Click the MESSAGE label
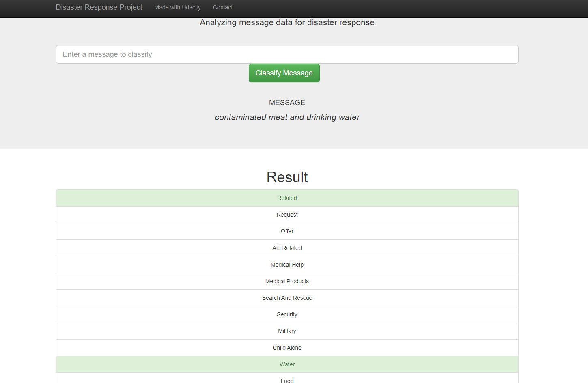Image resolution: width=588 pixels, height=383 pixels. click(x=287, y=103)
